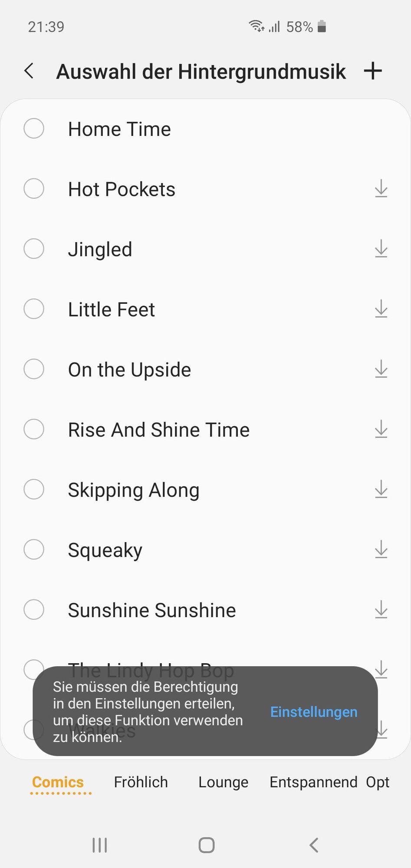
Task: Select the Comics category tab
Action: (x=58, y=782)
